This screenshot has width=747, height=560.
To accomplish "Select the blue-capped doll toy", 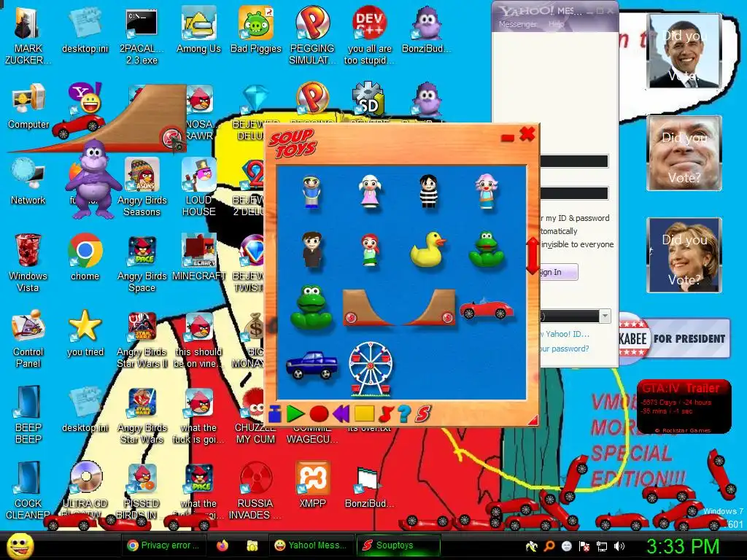I will coord(312,192).
